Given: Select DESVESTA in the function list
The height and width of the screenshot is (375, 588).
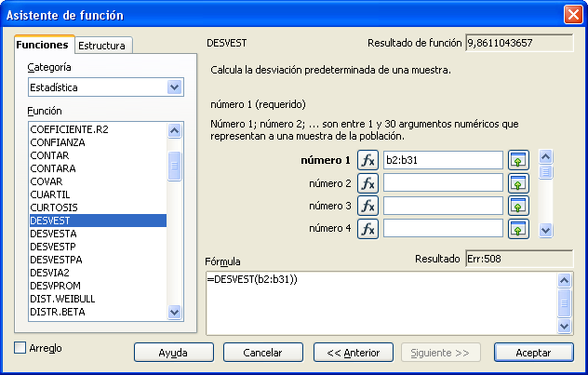Looking at the screenshot, I should (54, 234).
